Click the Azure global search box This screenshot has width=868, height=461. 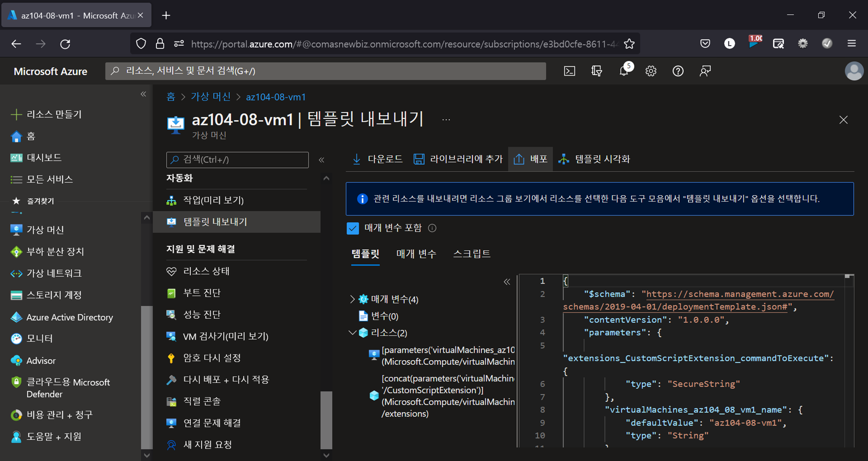point(325,71)
